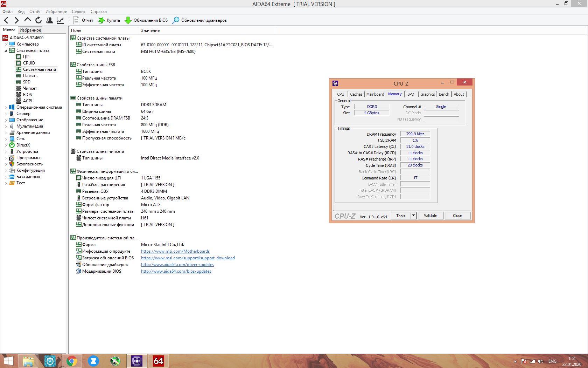
Task: Go up one level with the up arrow icon
Action: 28,20
